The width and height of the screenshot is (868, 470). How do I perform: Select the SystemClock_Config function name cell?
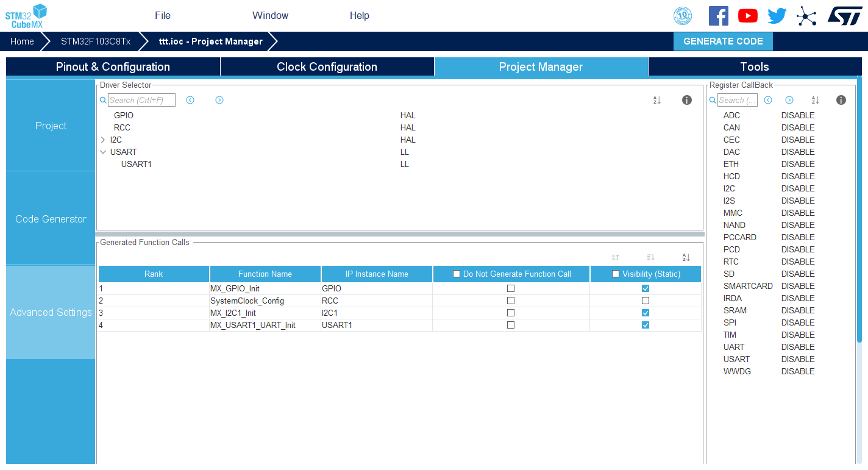click(265, 301)
